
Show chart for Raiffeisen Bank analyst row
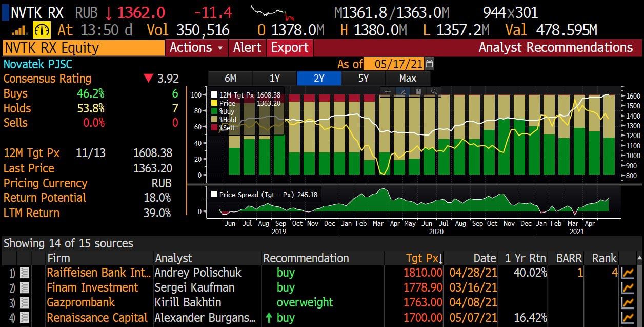pyautogui.click(x=628, y=273)
